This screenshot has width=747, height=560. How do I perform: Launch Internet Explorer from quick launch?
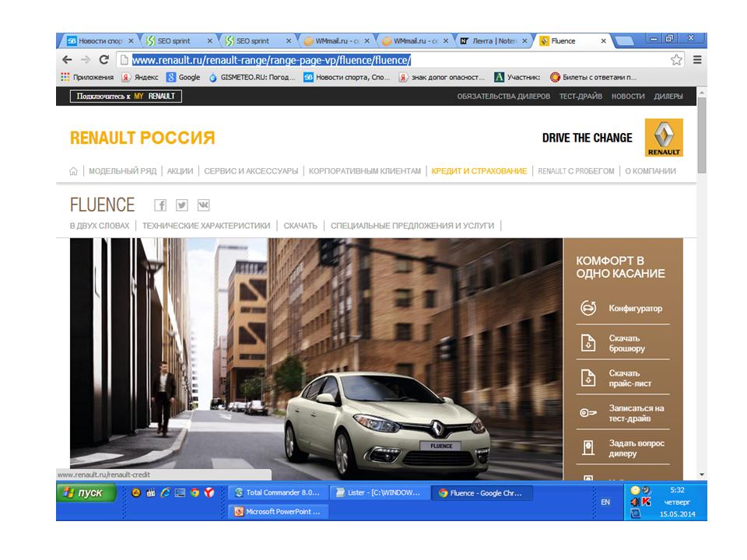tap(165, 493)
